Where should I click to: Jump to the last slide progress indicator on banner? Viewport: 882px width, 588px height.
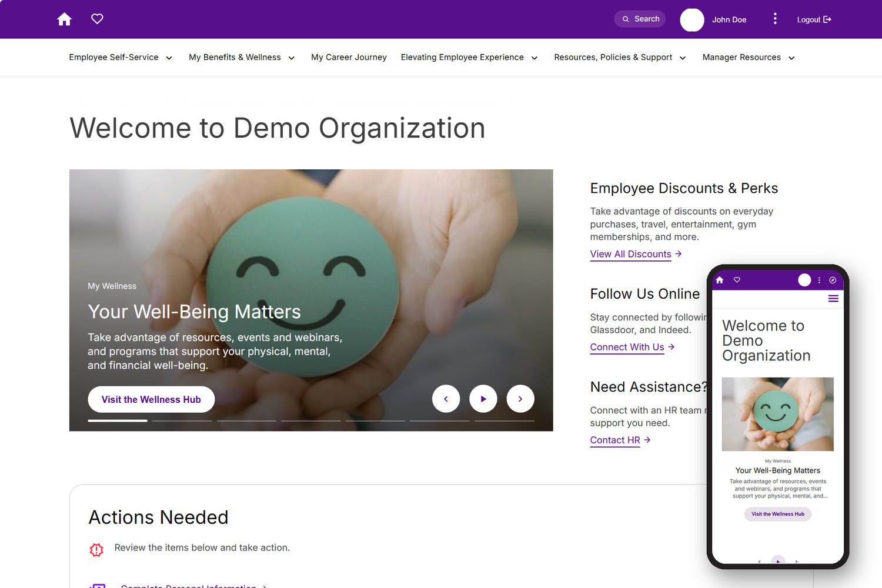coord(505,420)
